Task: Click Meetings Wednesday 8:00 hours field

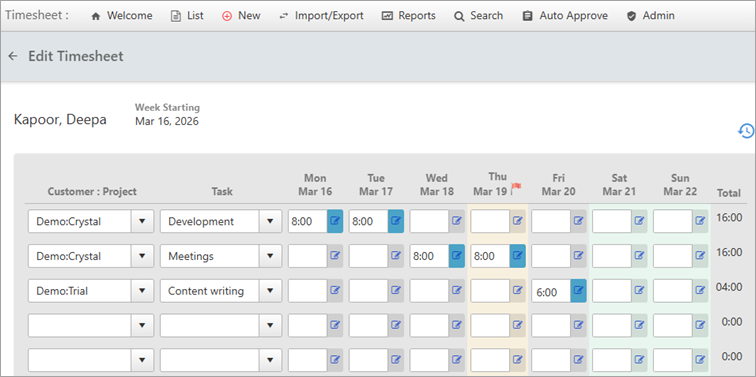Action: [430, 256]
